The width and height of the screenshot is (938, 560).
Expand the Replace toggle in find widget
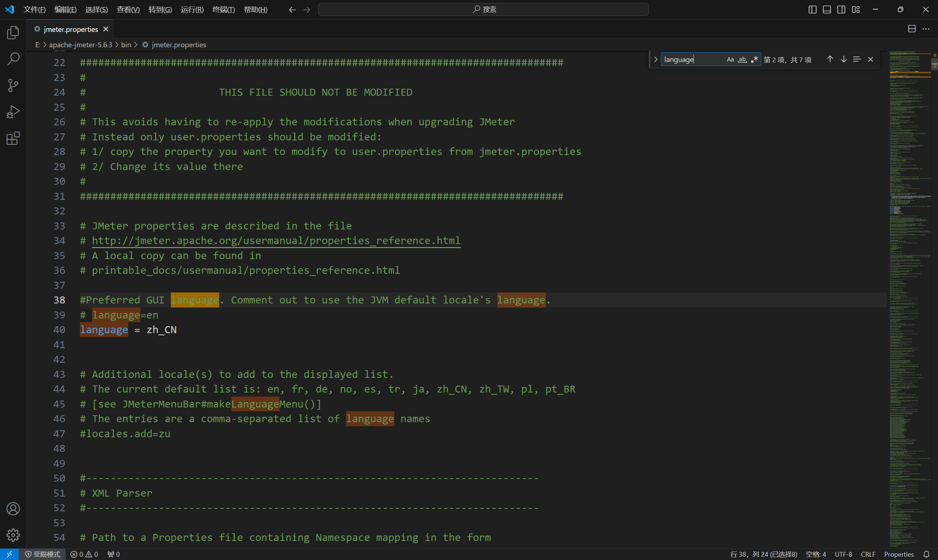pyautogui.click(x=656, y=59)
